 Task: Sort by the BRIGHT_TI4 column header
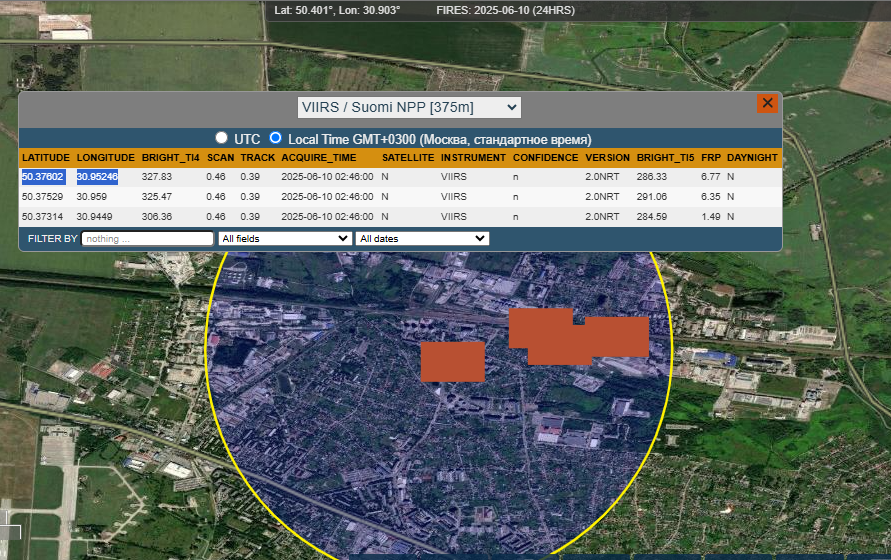(170, 157)
